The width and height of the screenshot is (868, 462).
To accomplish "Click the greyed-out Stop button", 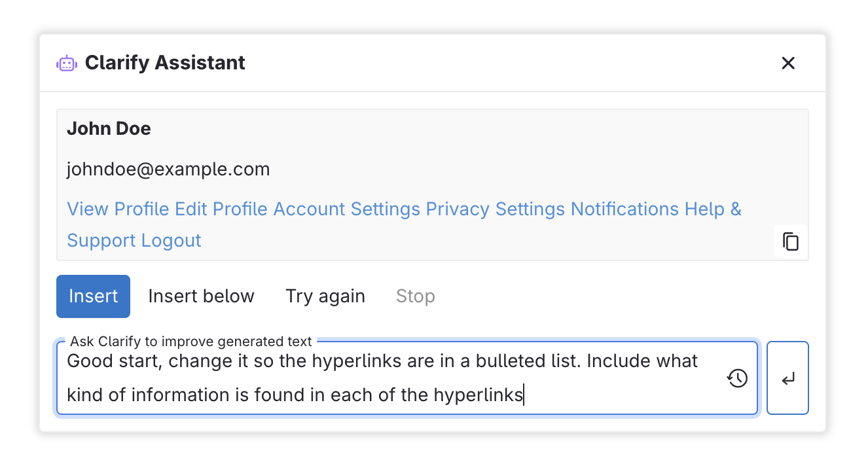I will (415, 296).
